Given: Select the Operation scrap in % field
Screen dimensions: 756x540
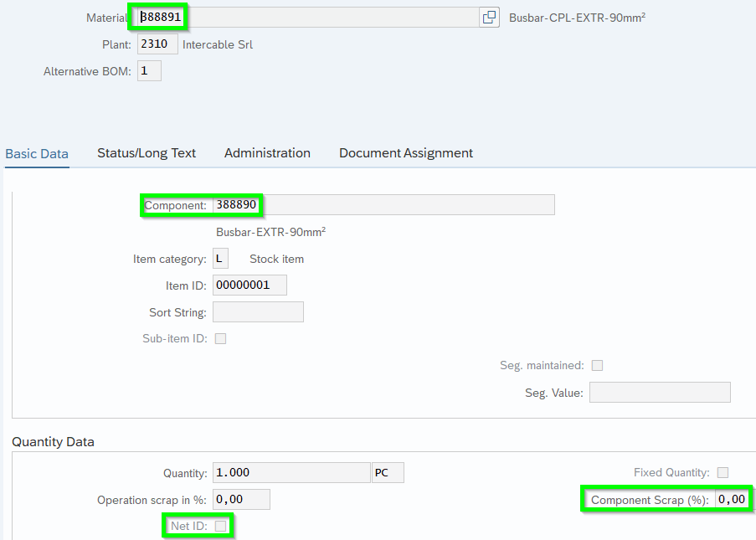Looking at the screenshot, I should coord(241,500).
